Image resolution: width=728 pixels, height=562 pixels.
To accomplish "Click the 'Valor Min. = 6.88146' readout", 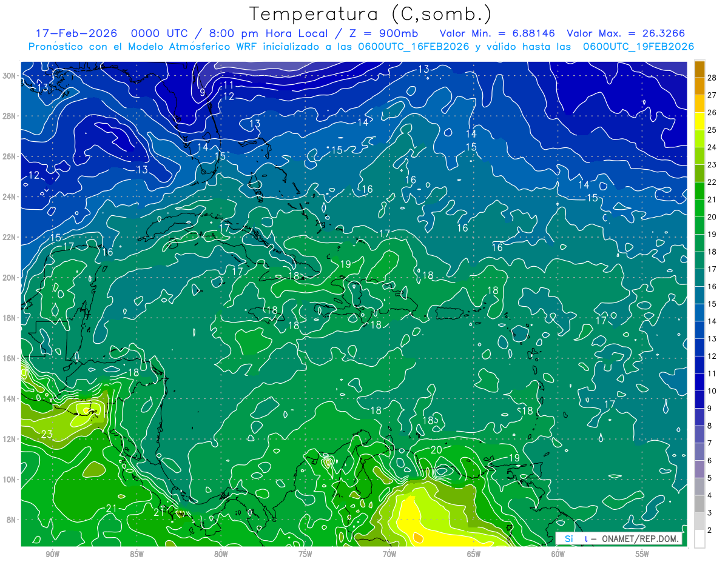I will point(496,33).
